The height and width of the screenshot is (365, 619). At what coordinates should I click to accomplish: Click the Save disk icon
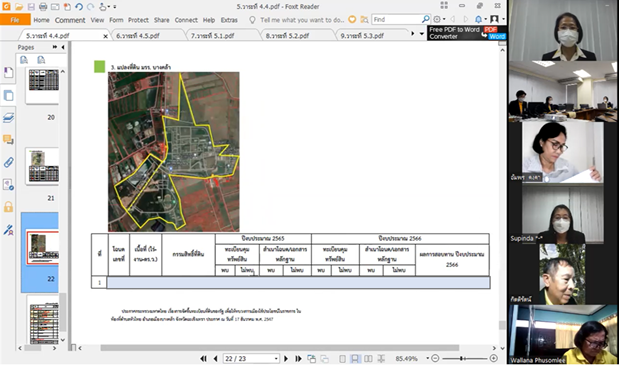[x=31, y=7]
